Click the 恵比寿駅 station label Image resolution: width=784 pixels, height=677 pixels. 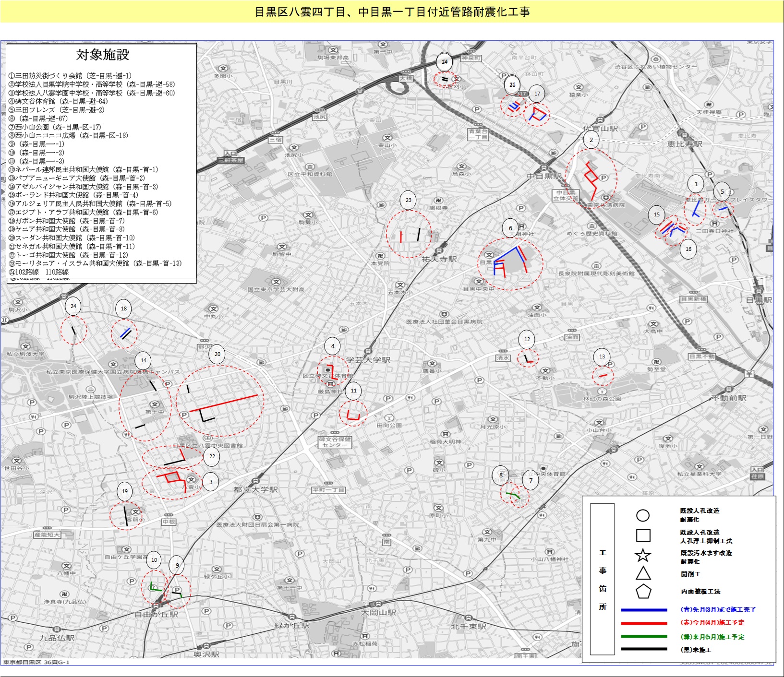[x=685, y=143]
